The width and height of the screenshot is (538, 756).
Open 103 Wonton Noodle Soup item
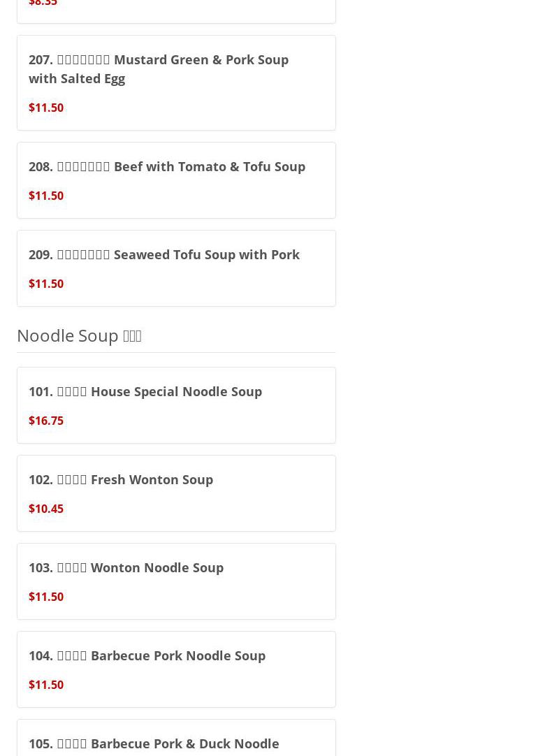(126, 567)
